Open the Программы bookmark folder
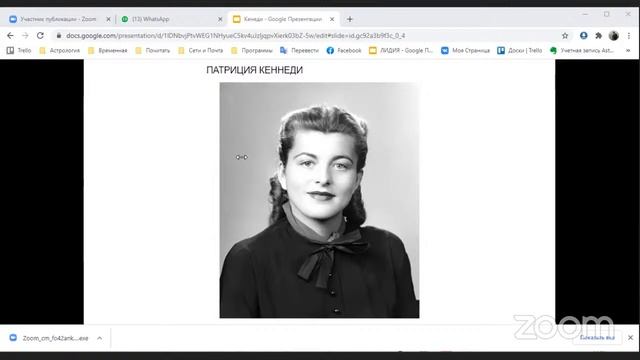This screenshot has height=360, width=640. point(252,51)
